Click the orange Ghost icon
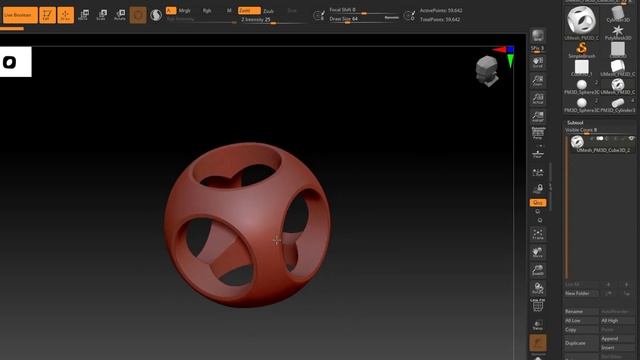 [x=538, y=343]
